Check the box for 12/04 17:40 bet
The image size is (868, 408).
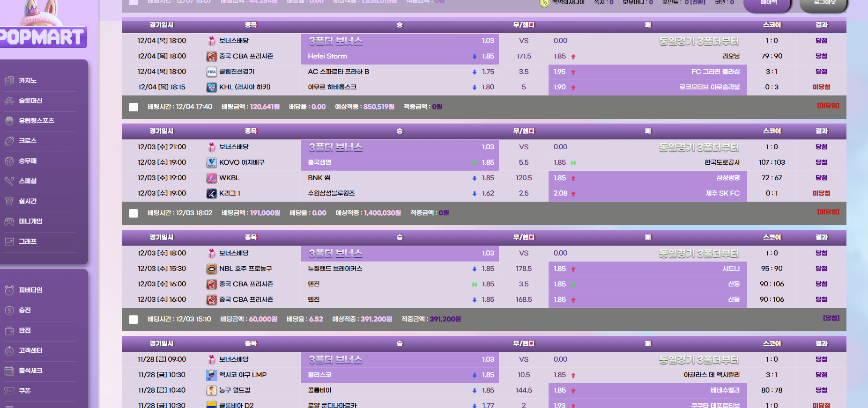click(x=134, y=107)
